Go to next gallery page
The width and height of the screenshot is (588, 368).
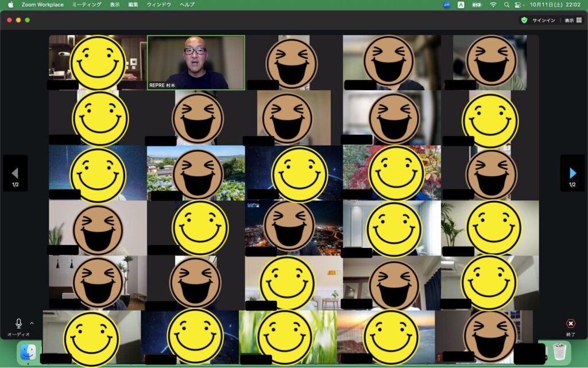point(572,173)
